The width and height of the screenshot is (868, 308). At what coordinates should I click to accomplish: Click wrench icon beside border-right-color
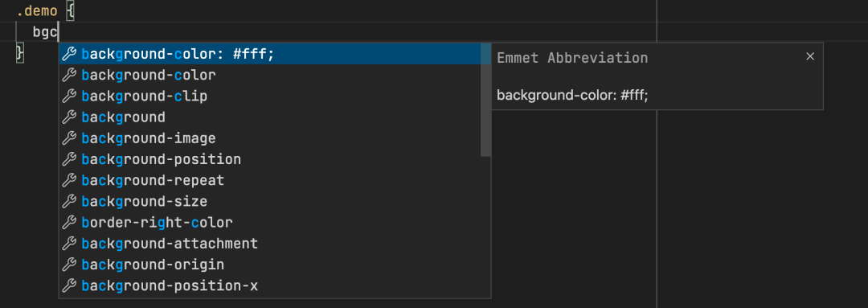[x=68, y=222]
